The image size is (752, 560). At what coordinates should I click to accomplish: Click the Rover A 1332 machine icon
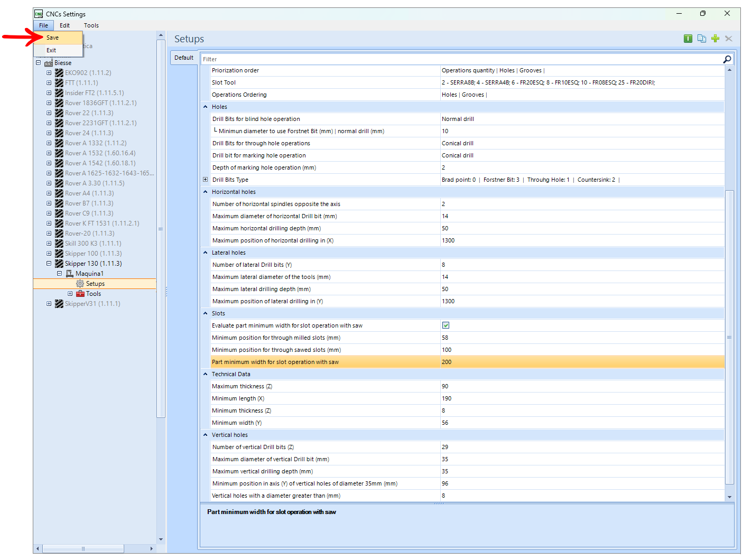[59, 143]
